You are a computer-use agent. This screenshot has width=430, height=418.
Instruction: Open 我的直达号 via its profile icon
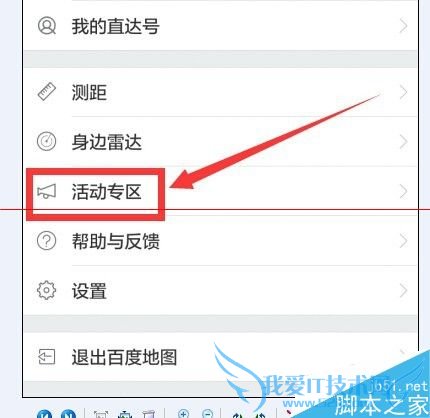pyautogui.click(x=47, y=26)
